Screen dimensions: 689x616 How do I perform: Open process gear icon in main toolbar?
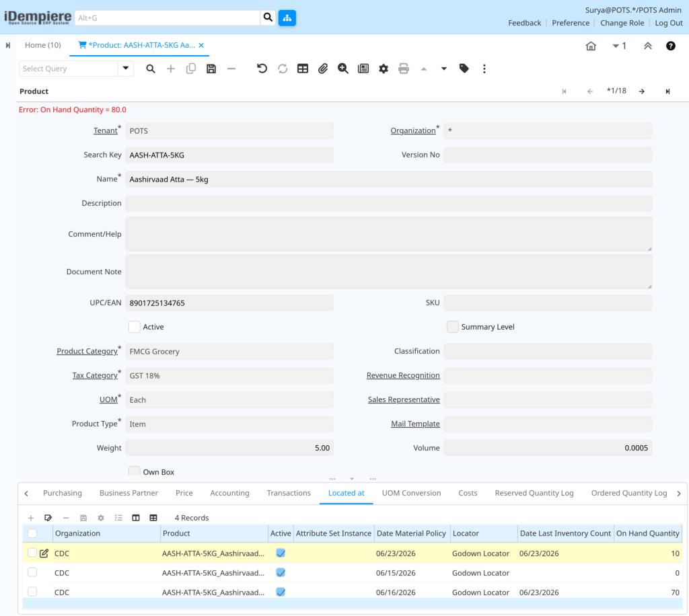(x=383, y=69)
